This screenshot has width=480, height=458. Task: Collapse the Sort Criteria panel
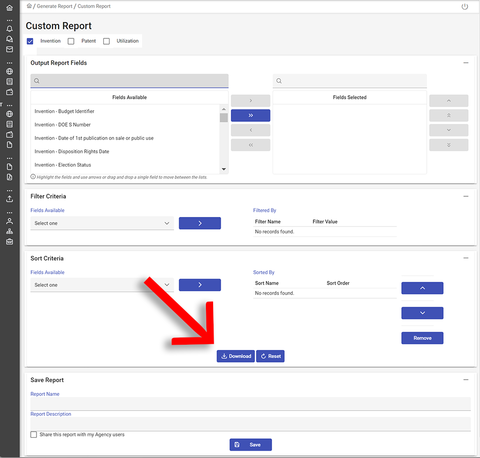[x=466, y=258]
